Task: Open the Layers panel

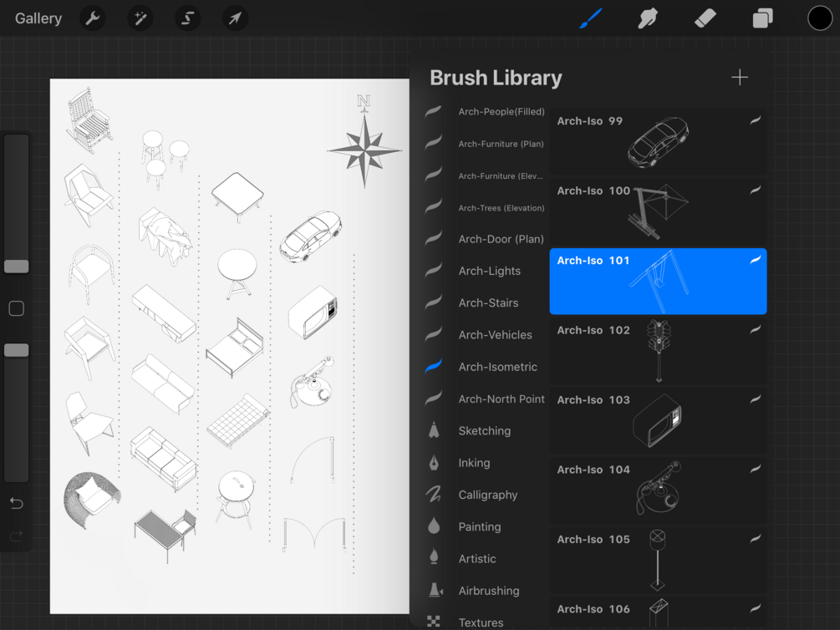Action: [x=762, y=18]
